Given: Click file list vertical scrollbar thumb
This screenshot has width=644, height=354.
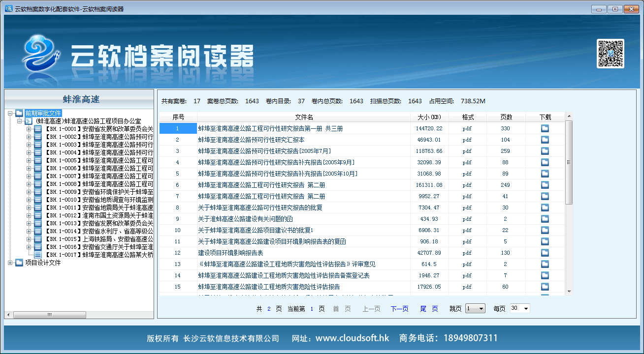Looking at the screenshot, I should pos(569,162).
